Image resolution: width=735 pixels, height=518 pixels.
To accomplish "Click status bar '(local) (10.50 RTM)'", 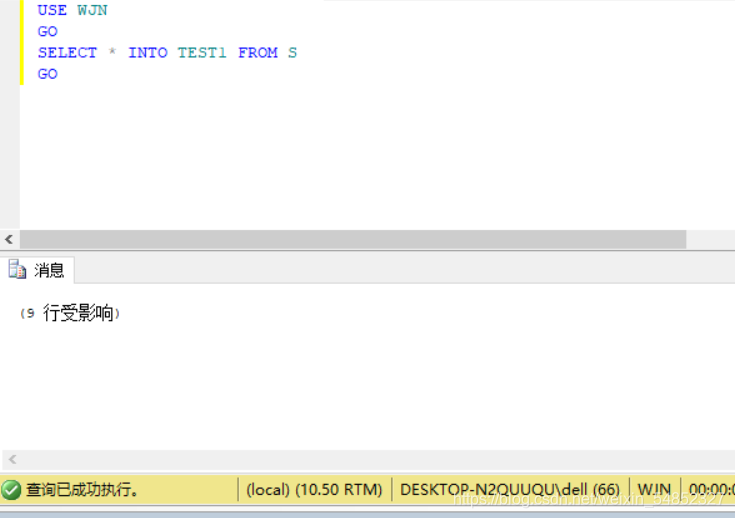I will 314,490.
